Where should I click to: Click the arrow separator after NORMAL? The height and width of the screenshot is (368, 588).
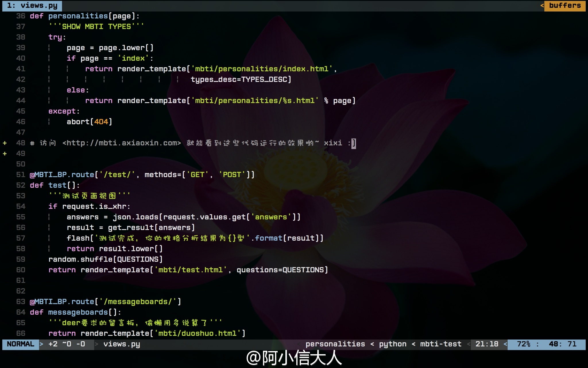click(x=41, y=344)
